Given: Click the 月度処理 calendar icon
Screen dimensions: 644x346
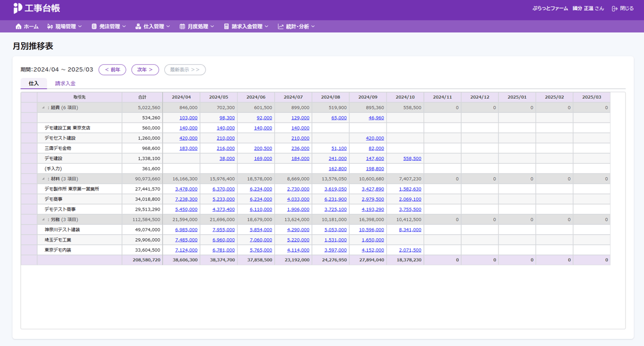Looking at the screenshot, I should [x=182, y=27].
